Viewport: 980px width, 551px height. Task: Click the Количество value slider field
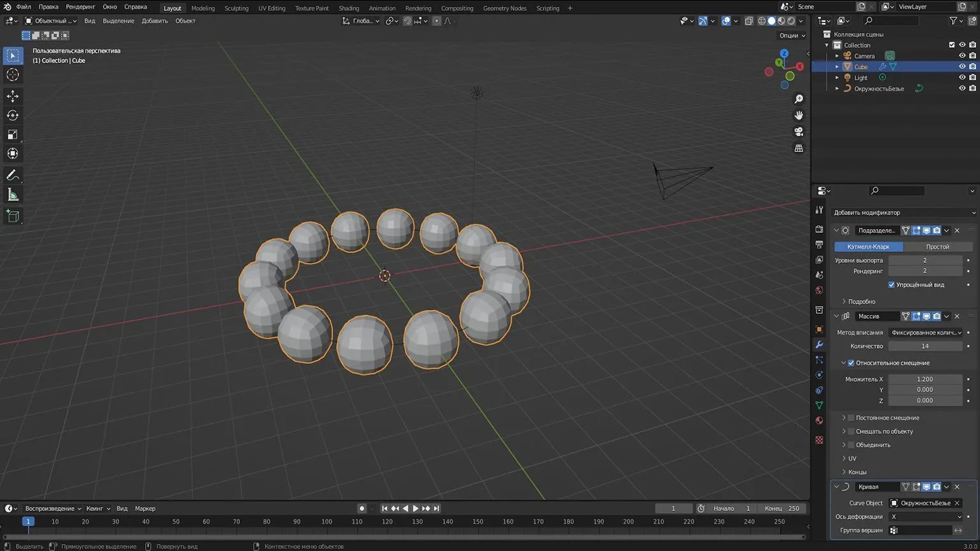click(925, 346)
